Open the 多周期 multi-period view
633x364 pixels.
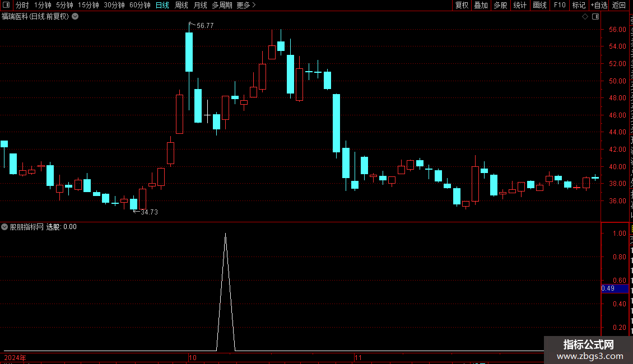point(222,5)
